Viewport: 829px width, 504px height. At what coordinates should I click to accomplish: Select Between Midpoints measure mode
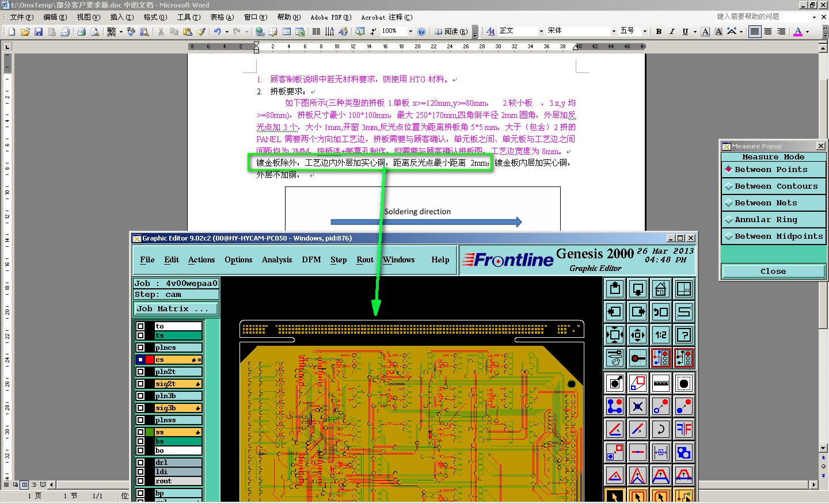coord(773,236)
